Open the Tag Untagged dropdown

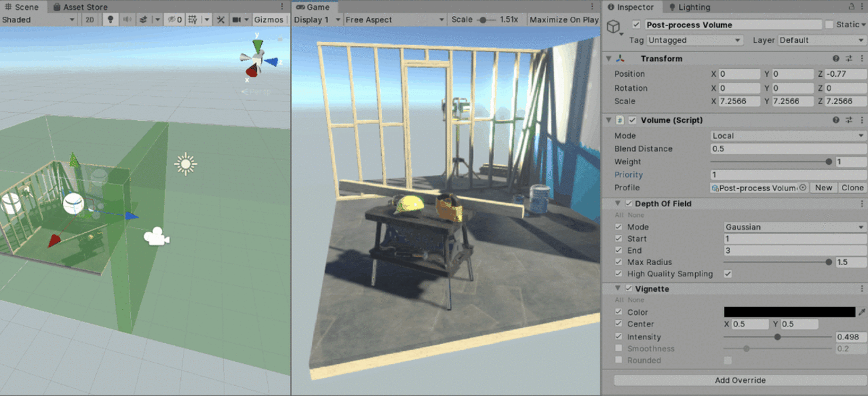[x=694, y=40]
